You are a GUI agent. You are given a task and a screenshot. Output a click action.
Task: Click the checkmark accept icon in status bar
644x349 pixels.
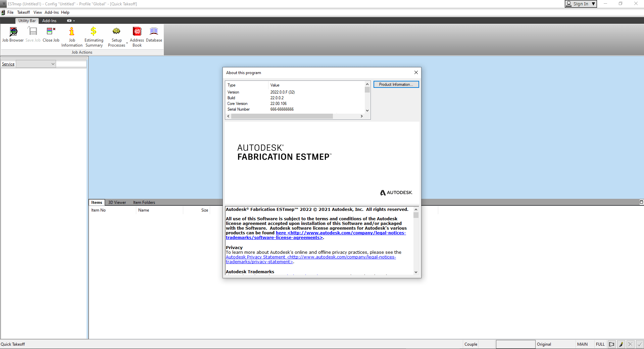(640, 344)
